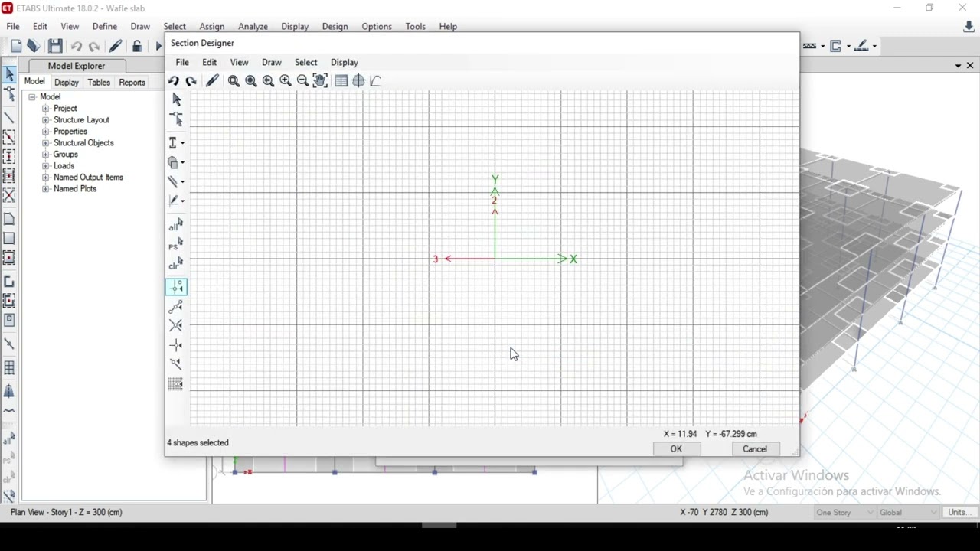Expand the Structure Layout tree node
Image resolution: width=980 pixels, height=551 pixels.
pos(45,120)
